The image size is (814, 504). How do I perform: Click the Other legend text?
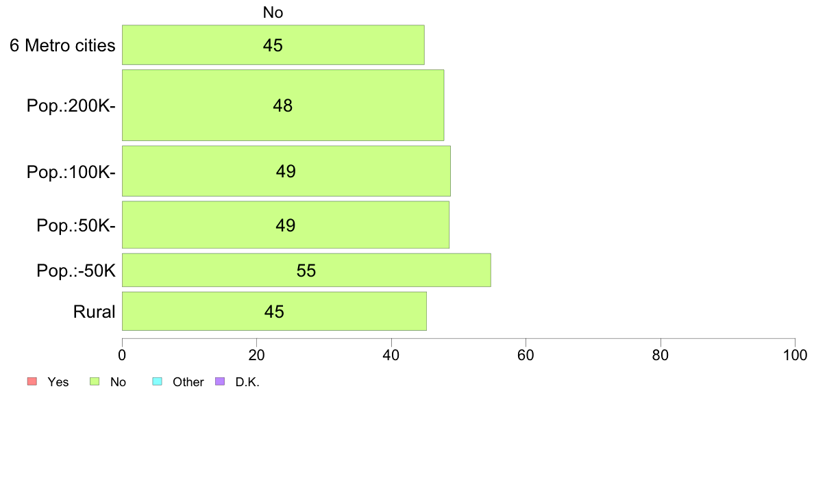[x=188, y=382]
